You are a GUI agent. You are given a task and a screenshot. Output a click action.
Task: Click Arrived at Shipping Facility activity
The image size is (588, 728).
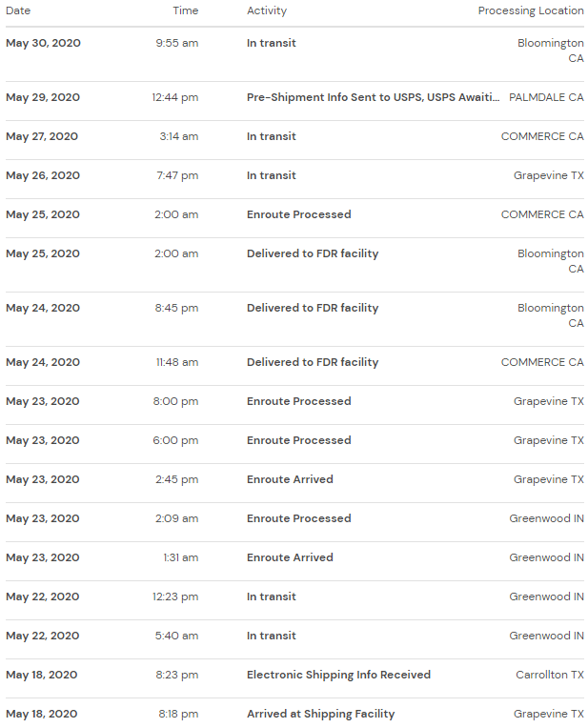[x=320, y=714]
